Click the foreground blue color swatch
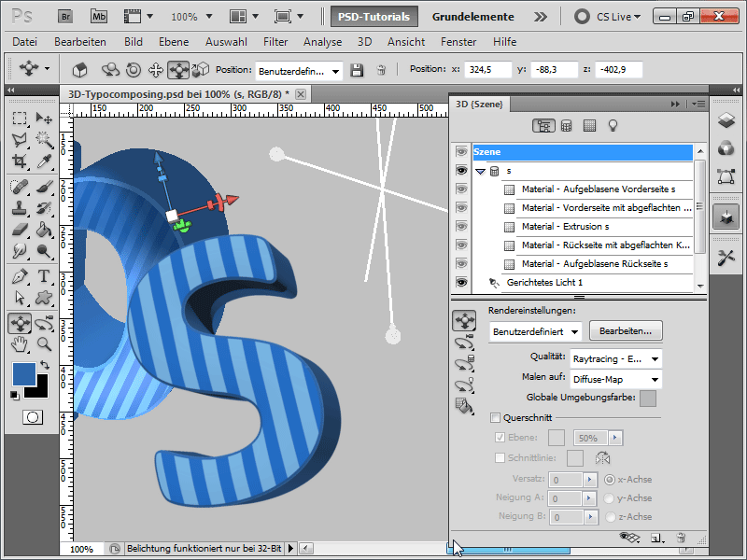Viewport: 747px width, 560px height. pos(24,374)
